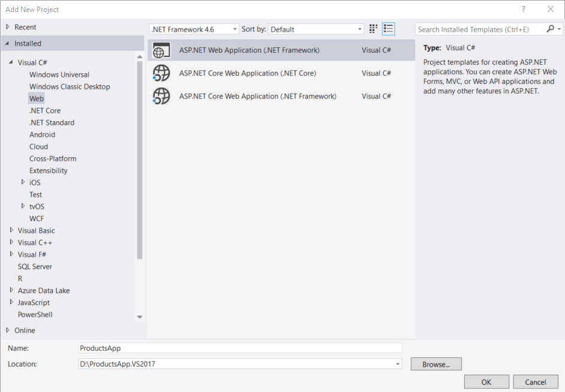Screen dimensions: 565x392
Task: Click the dialog Help question mark
Action: pyautogui.click(x=523, y=9)
